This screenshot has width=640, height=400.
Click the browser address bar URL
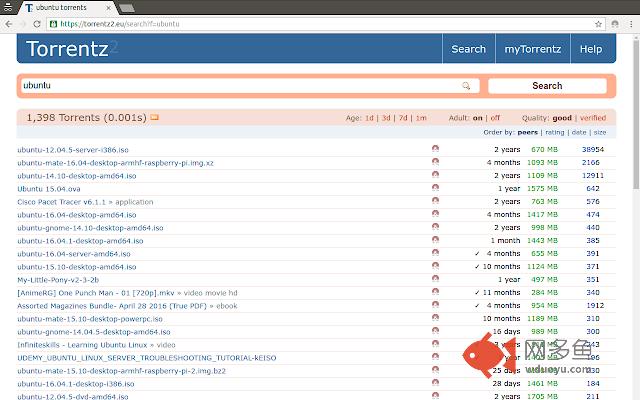pos(120,24)
